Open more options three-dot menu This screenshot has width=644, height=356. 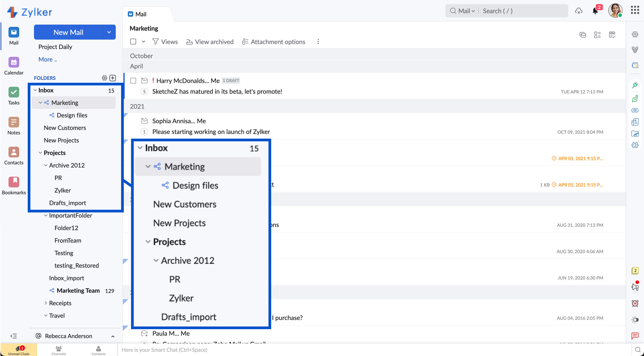click(x=318, y=42)
